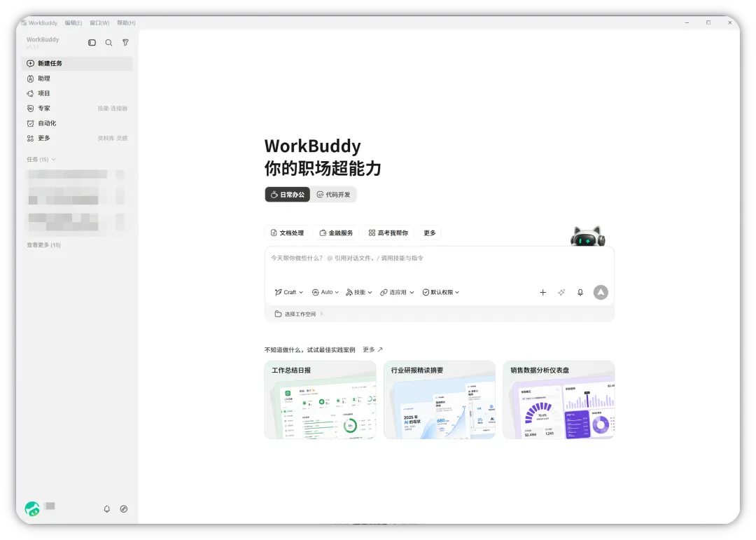
Task: Open the 自动化 automation section
Action: click(77, 123)
